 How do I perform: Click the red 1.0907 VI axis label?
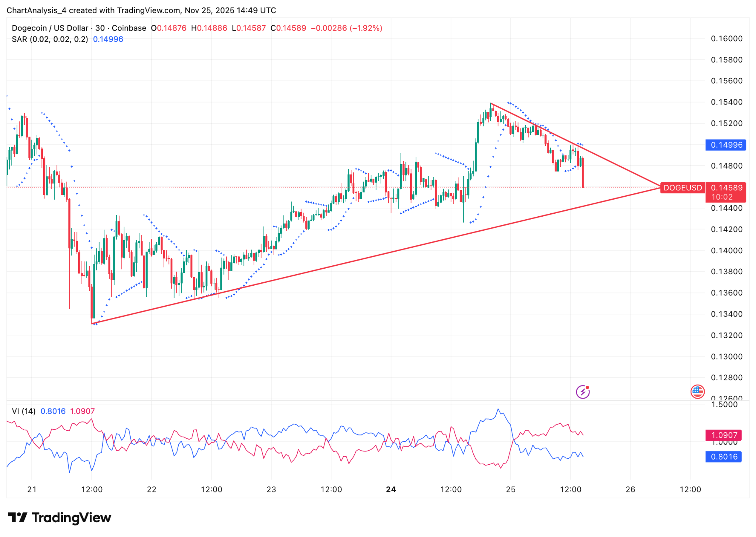(x=723, y=435)
